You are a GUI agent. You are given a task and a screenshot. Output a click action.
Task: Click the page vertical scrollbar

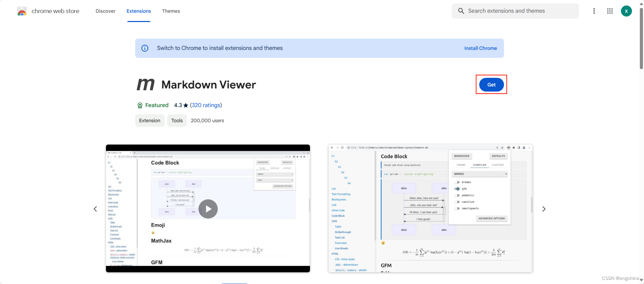pyautogui.click(x=641, y=38)
